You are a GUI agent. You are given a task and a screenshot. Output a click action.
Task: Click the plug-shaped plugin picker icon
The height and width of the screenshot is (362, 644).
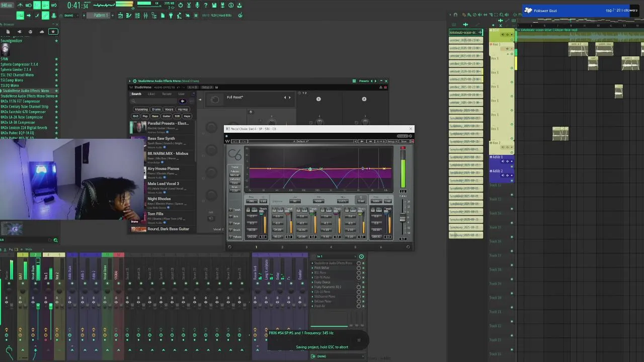coord(171,15)
